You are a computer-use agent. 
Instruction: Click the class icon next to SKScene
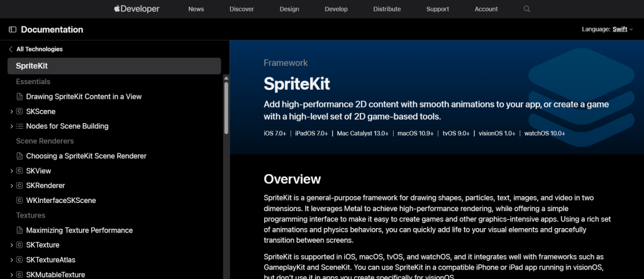click(19, 111)
